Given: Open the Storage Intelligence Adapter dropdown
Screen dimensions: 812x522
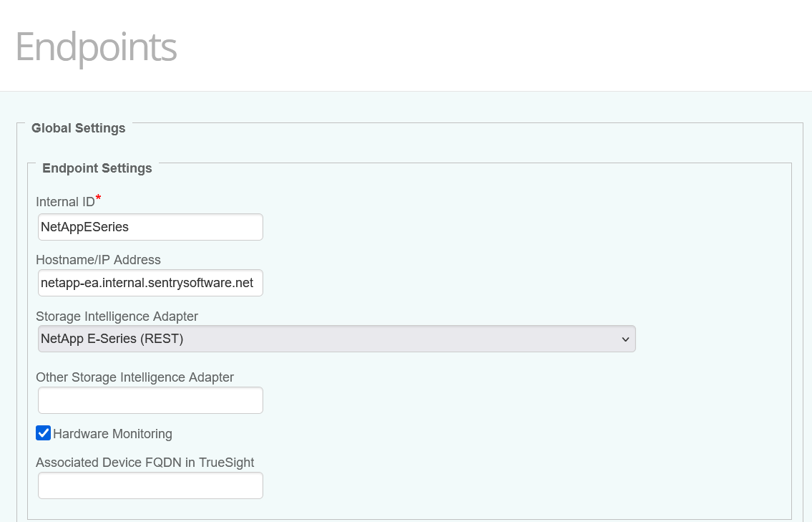Looking at the screenshot, I should 336,338.
